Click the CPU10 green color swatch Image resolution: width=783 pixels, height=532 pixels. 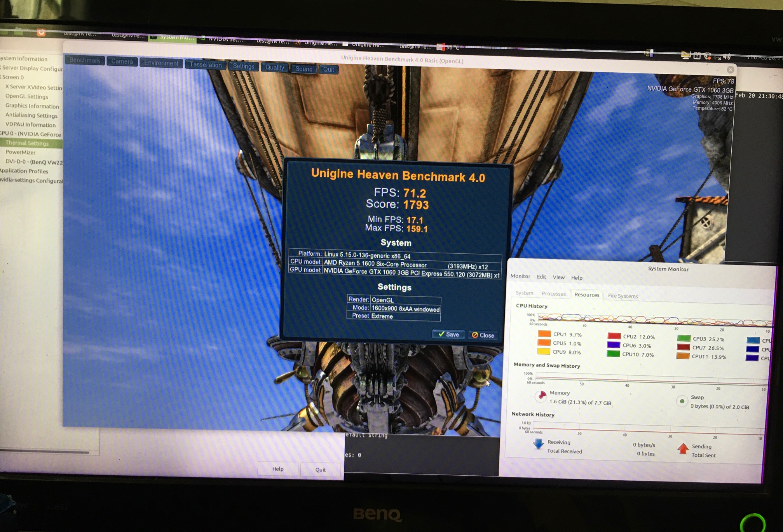[x=613, y=354]
